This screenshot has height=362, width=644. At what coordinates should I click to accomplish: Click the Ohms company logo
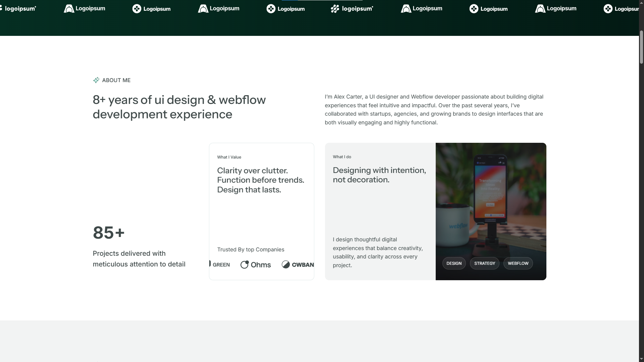[256, 265]
